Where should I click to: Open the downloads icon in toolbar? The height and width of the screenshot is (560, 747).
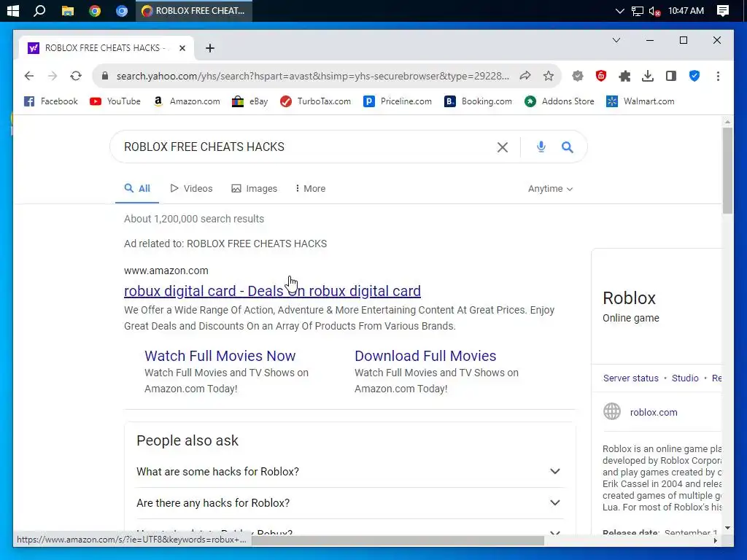click(648, 76)
